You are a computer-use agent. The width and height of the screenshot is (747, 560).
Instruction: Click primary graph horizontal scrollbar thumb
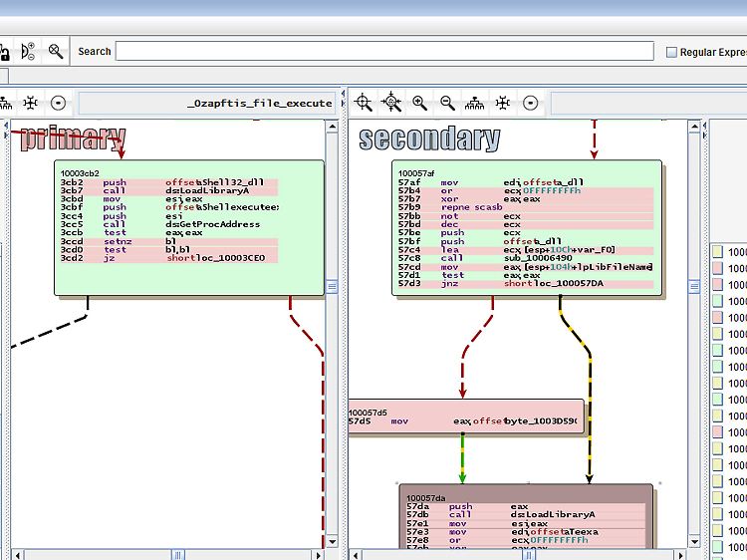[177, 555]
